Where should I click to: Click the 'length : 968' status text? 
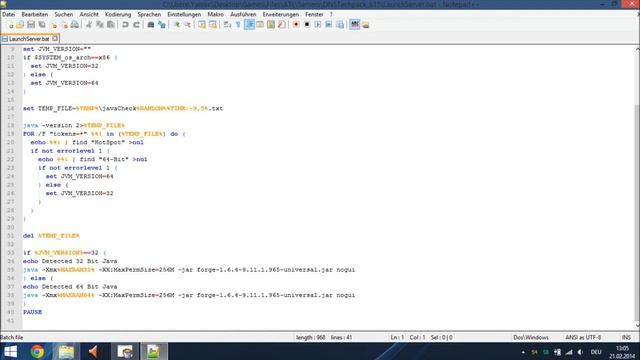click(x=311, y=338)
